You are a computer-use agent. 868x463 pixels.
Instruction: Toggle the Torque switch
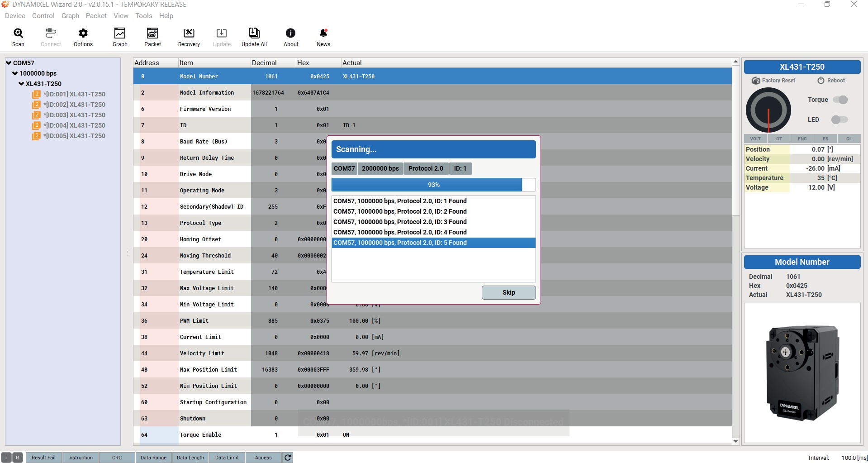(x=840, y=100)
